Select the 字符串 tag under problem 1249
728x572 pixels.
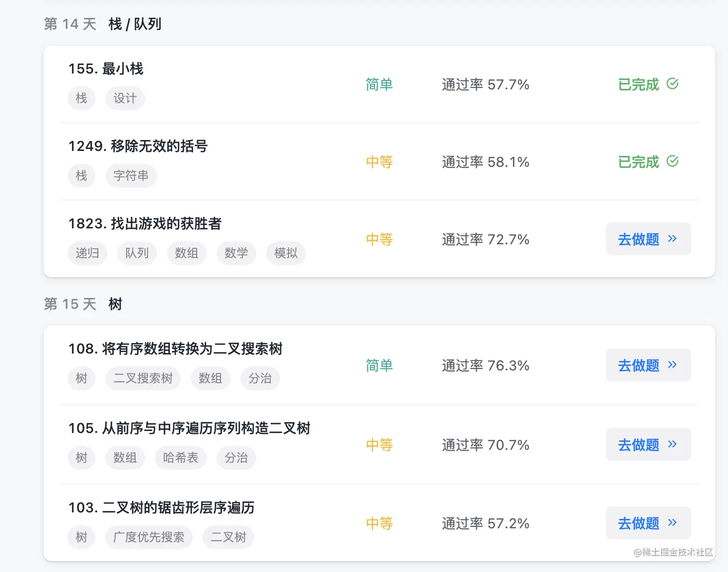coord(131,176)
